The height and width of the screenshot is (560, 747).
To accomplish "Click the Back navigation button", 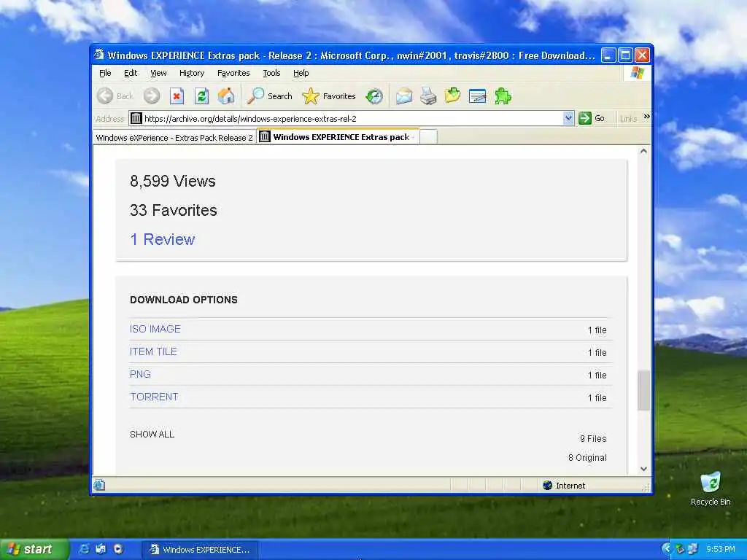I will pos(115,96).
